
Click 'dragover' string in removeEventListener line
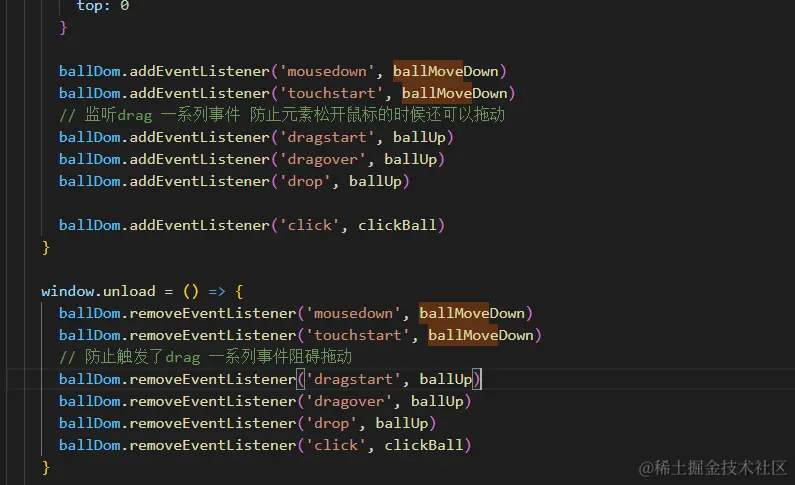[x=349, y=401]
